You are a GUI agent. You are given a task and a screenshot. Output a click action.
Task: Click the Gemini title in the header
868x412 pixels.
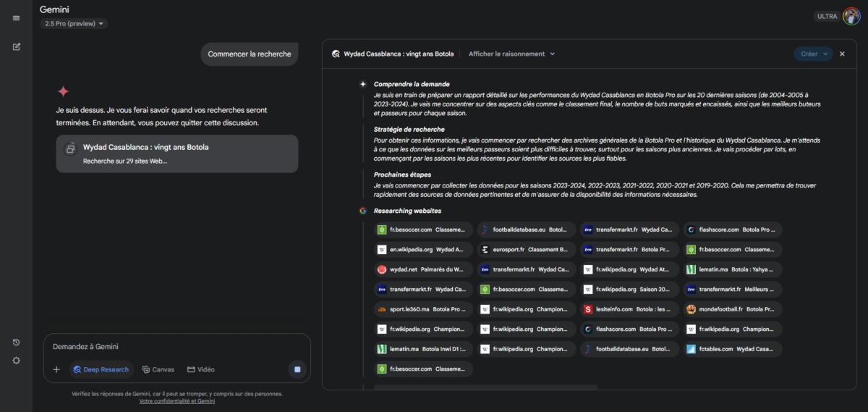55,9
